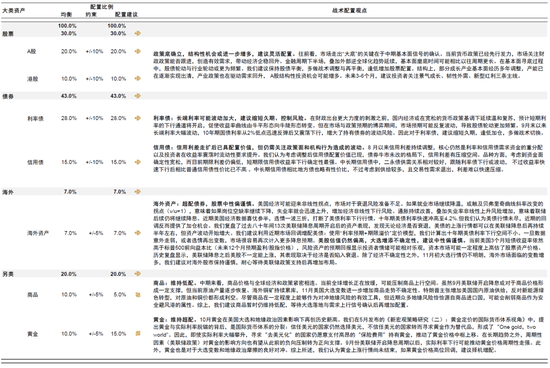This screenshot has height=368, width=550.
Task: Select the 港股 row label
Action: [x=33, y=79]
